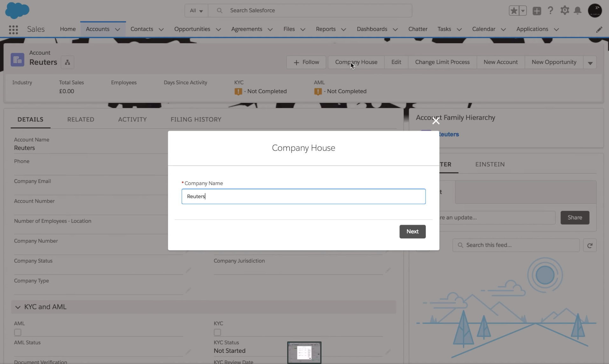
Task: Click the Company Name input field
Action: click(x=303, y=196)
